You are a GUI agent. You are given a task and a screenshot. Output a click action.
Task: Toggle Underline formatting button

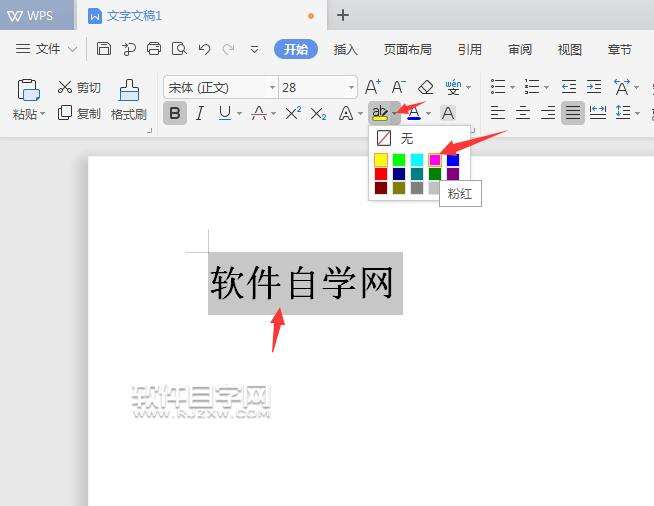tap(225, 113)
